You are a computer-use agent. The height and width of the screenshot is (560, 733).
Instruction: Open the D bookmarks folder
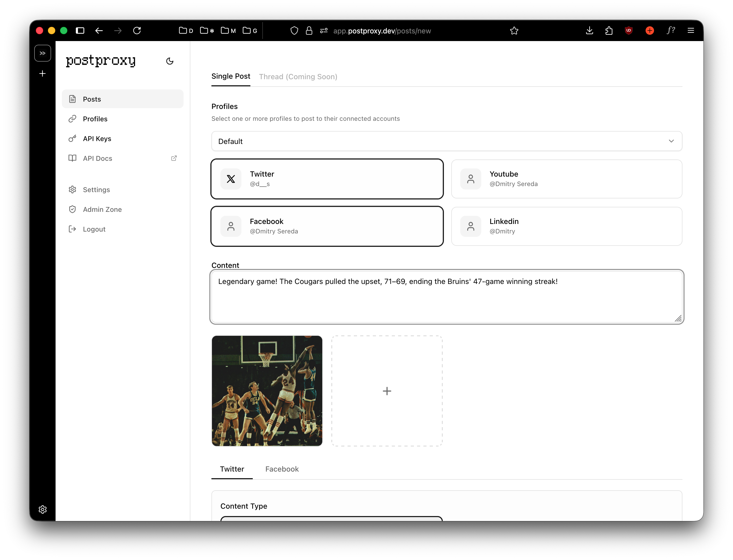click(x=186, y=31)
